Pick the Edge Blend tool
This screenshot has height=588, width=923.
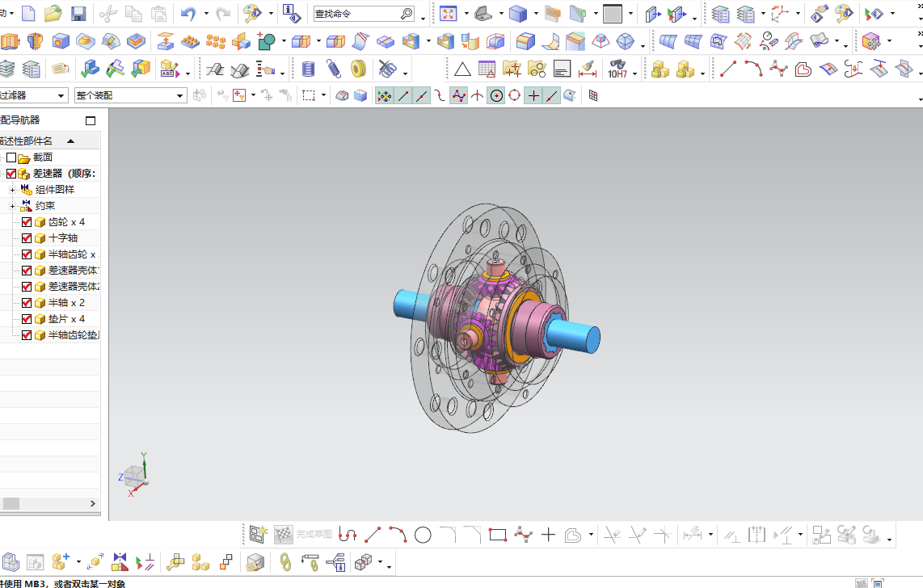525,41
